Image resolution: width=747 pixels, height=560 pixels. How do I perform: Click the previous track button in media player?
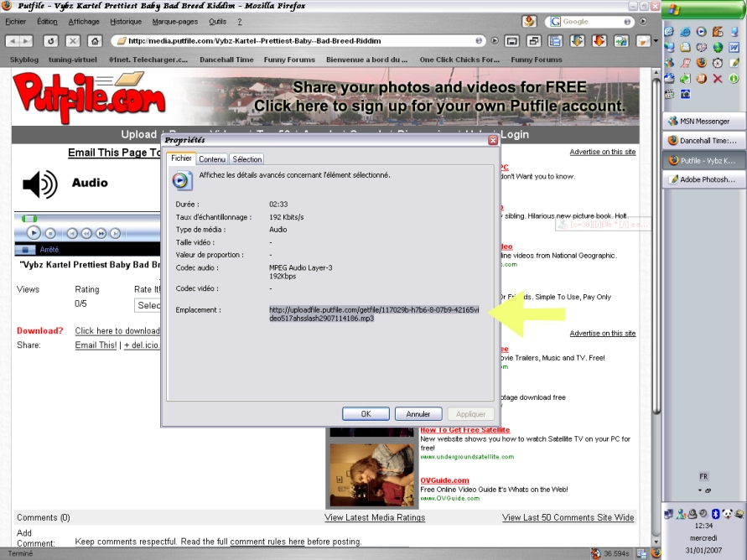point(72,233)
